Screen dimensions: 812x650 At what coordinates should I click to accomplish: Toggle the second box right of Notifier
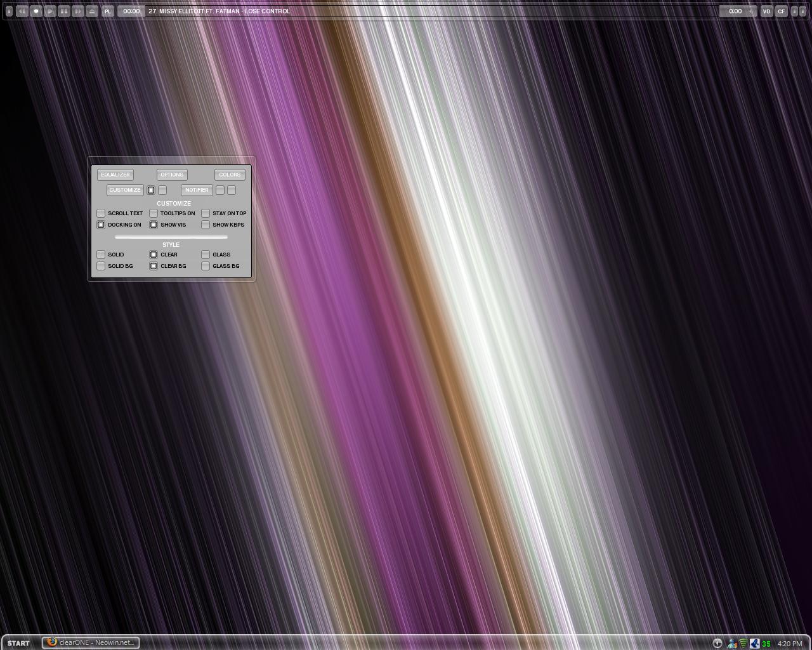coord(232,190)
